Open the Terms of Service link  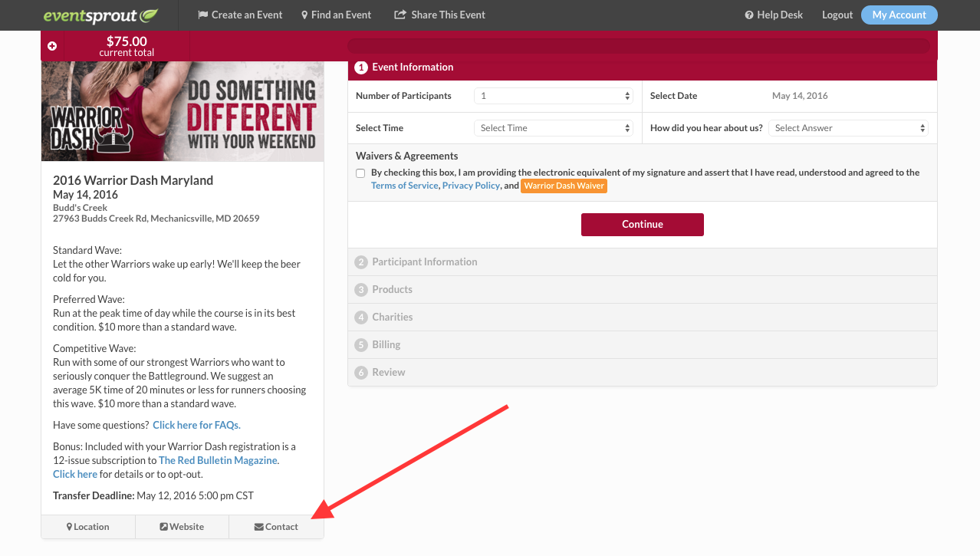pyautogui.click(x=405, y=186)
